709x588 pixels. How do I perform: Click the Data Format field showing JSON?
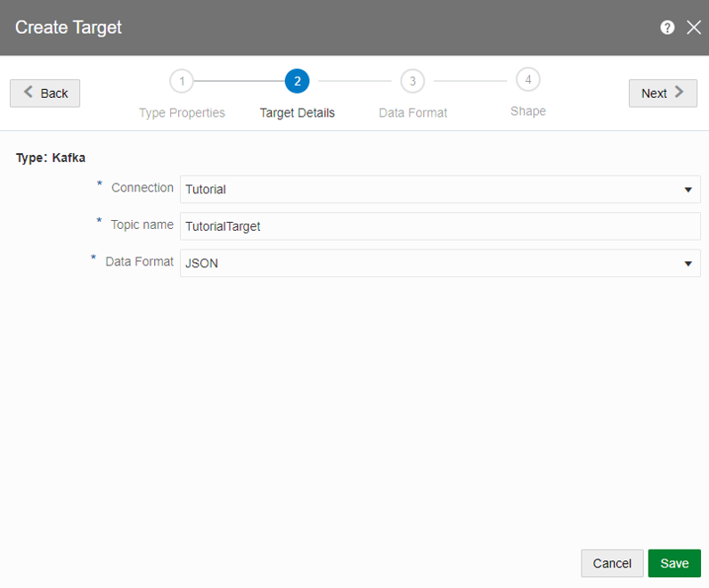click(428, 264)
